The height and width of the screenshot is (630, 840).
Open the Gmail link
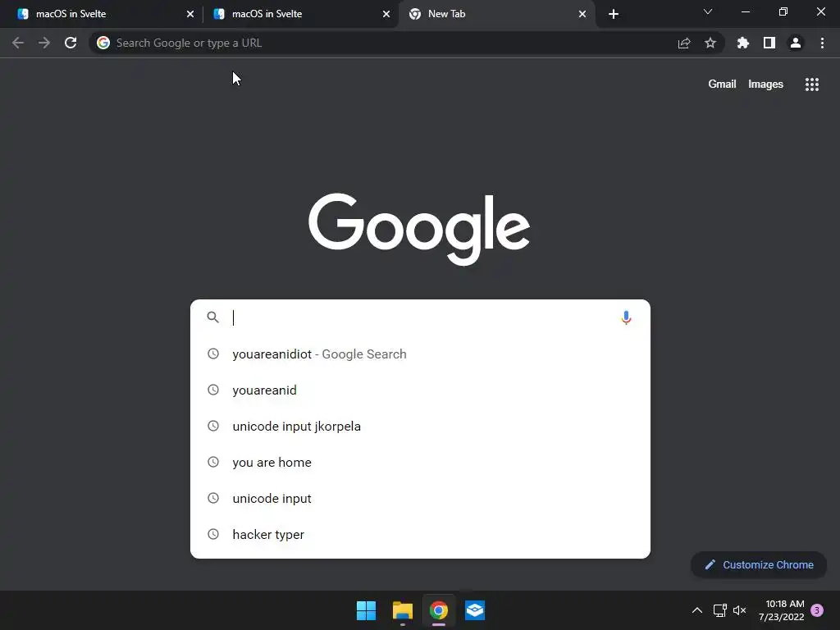point(722,84)
